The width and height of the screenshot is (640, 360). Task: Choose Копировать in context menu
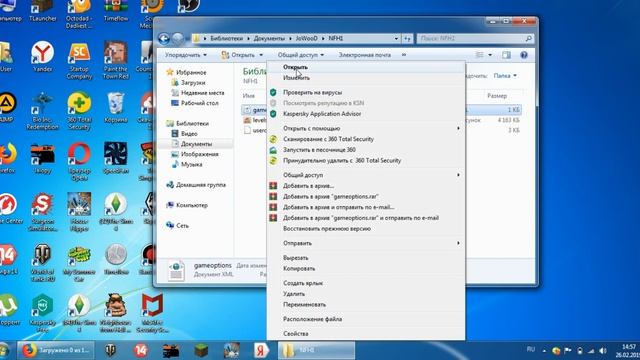click(299, 269)
